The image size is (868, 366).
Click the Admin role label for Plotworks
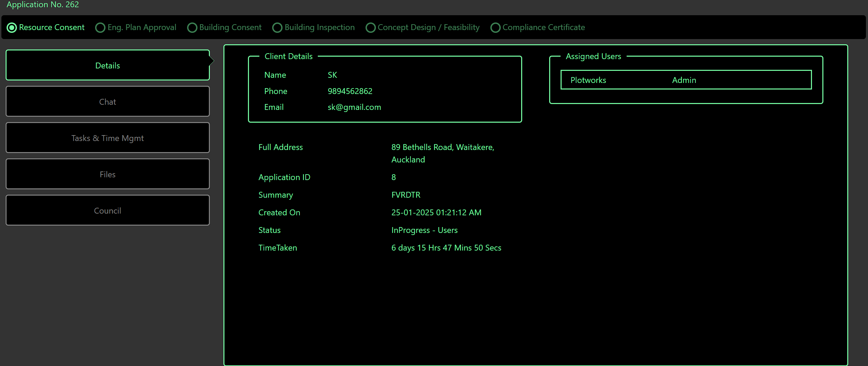(x=684, y=80)
